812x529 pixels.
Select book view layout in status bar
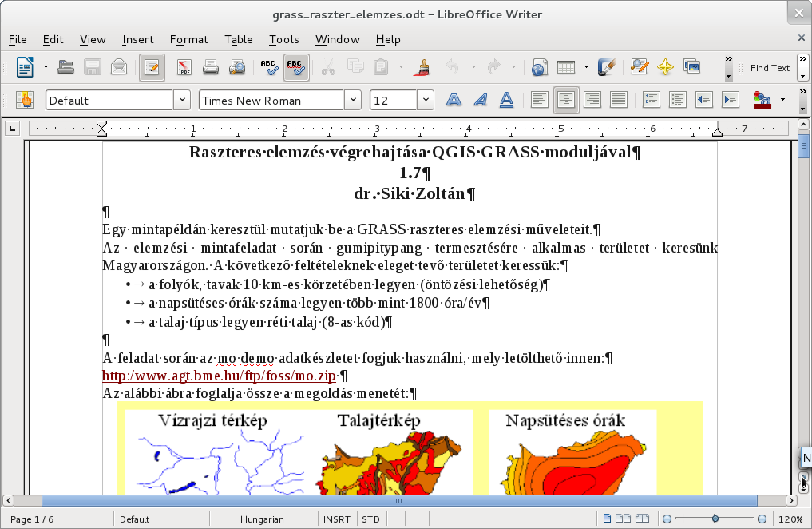pyautogui.click(x=642, y=519)
